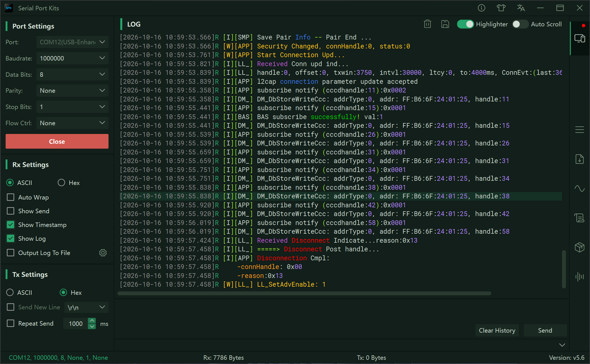This screenshot has height=364, width=590.
Task: Open the Data Bits dropdown
Action: click(72, 75)
